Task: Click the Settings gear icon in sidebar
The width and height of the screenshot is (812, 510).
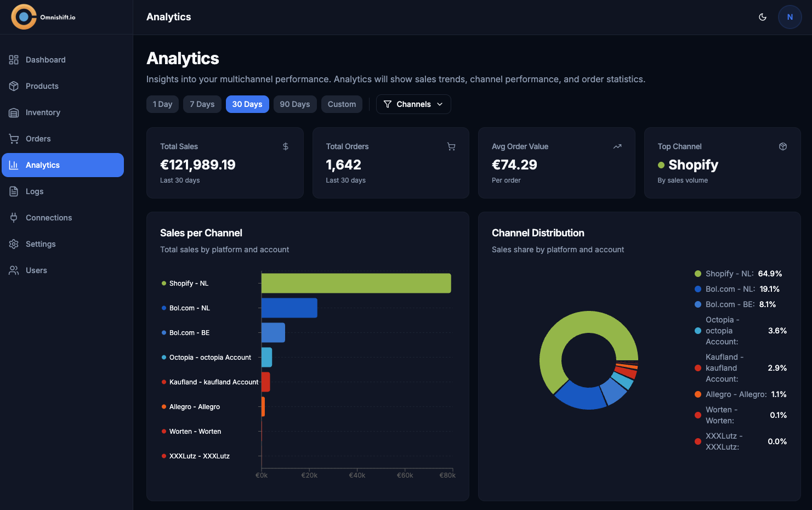Action: coord(14,244)
